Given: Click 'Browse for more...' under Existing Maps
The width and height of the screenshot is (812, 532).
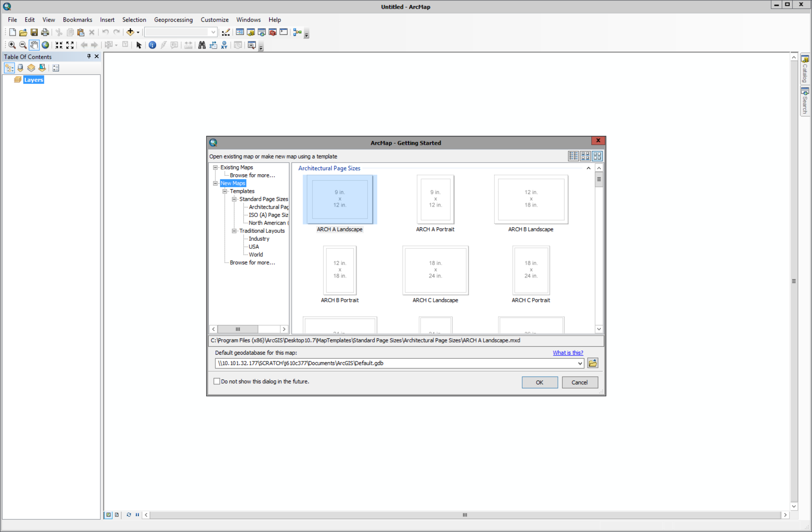Looking at the screenshot, I should (252, 175).
